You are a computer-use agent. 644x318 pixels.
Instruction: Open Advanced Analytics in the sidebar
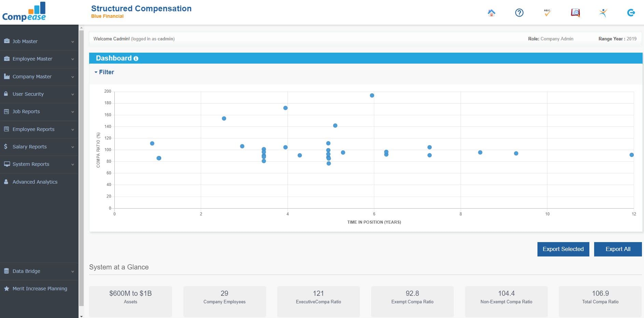click(x=39, y=182)
